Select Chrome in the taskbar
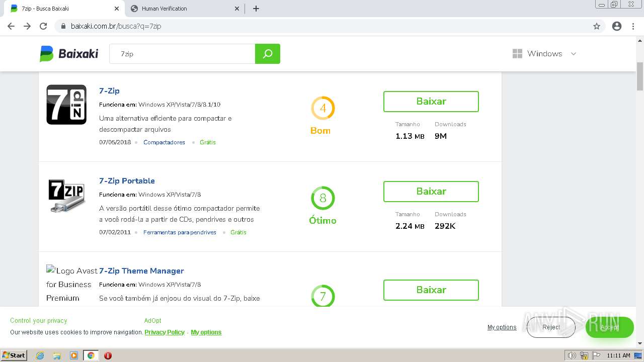 (x=91, y=355)
